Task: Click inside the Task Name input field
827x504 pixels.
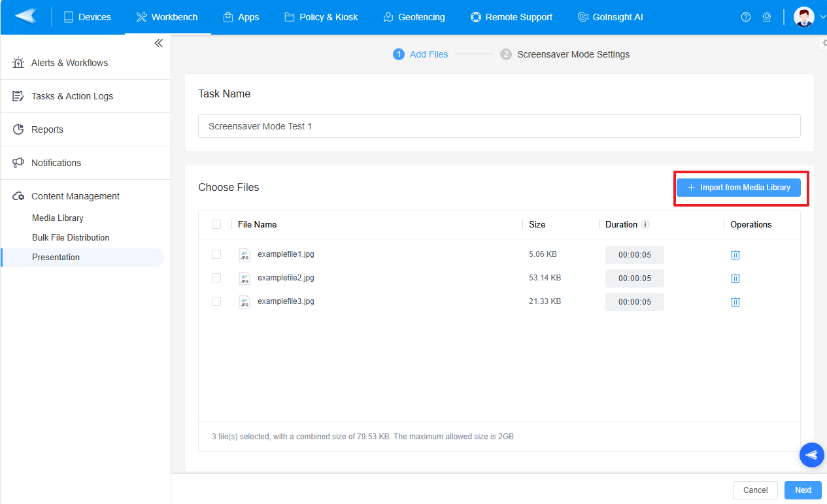Action: 458,126
